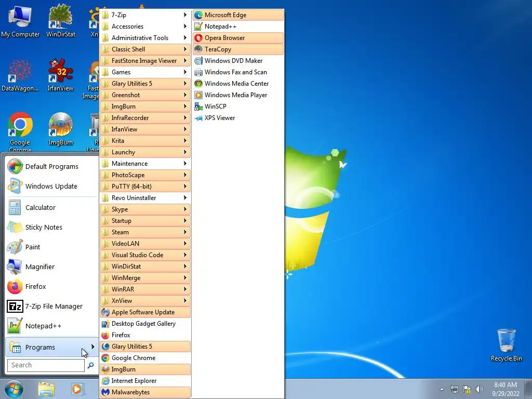The height and width of the screenshot is (399, 532).
Task: Expand the Accessories folder
Action: tap(145, 26)
